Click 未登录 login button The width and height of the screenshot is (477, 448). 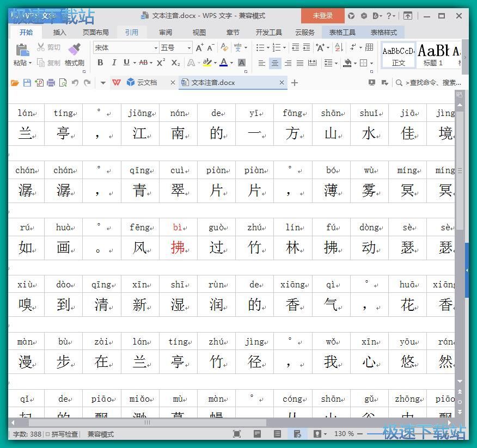point(323,15)
